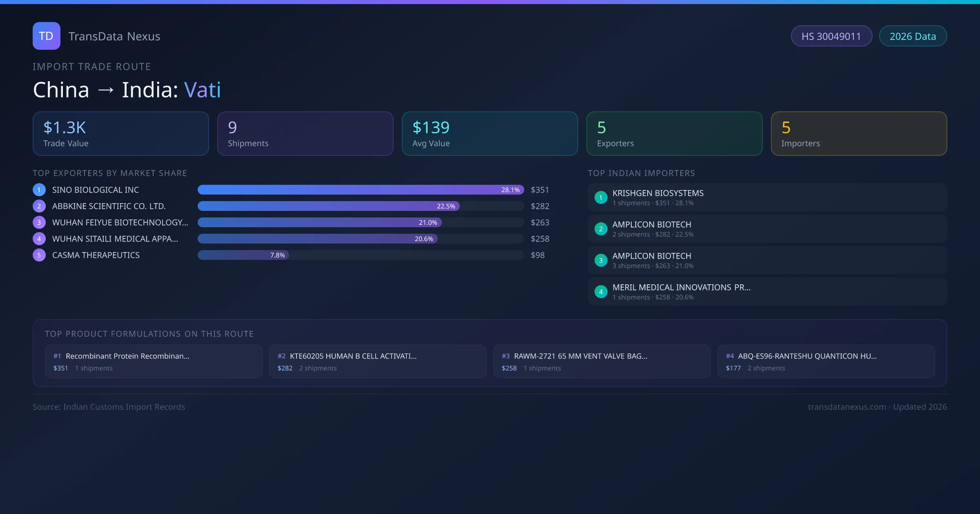Select the 5 Exporters stat card
Viewport: 980px width, 514px height.
674,133
